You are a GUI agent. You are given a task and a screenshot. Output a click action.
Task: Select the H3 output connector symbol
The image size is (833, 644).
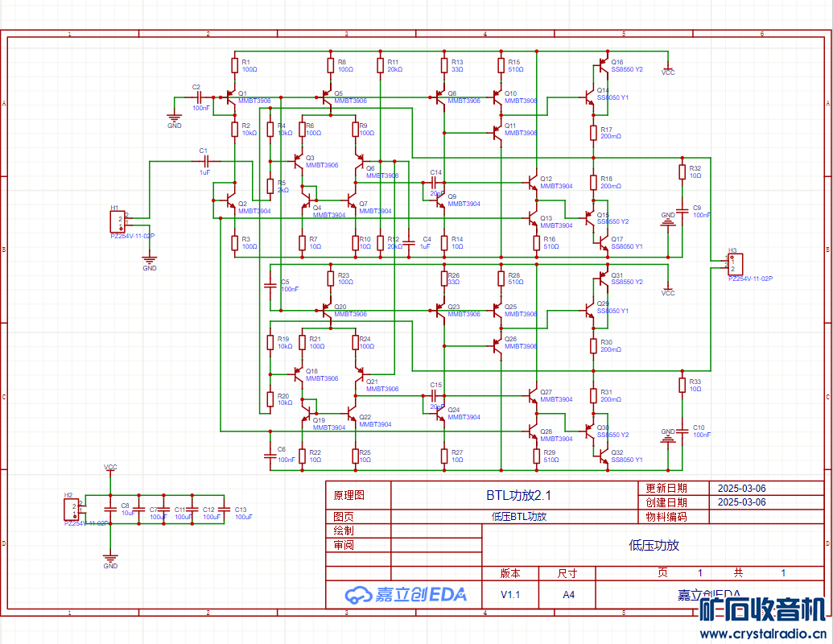click(736, 264)
